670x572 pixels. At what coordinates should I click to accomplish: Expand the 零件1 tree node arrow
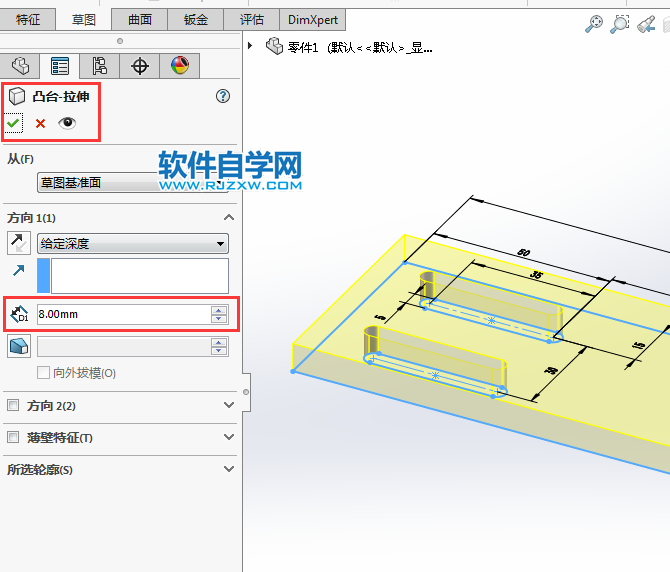pos(250,46)
